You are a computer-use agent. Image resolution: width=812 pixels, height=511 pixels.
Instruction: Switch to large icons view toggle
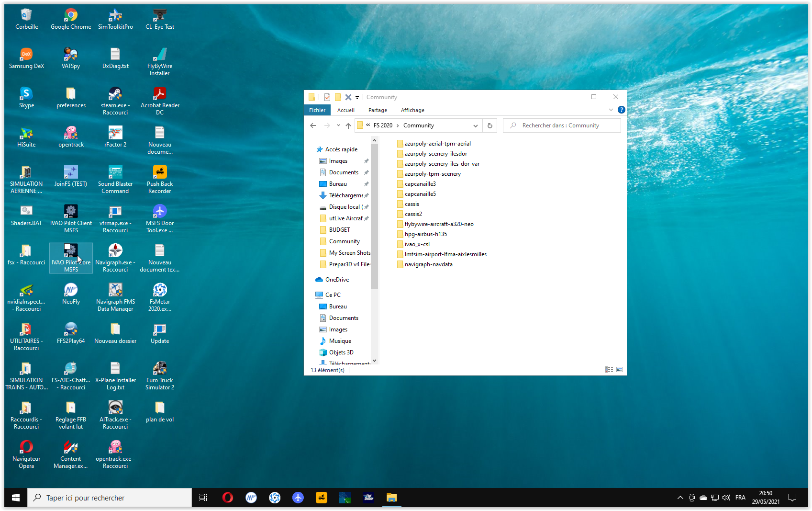point(620,370)
